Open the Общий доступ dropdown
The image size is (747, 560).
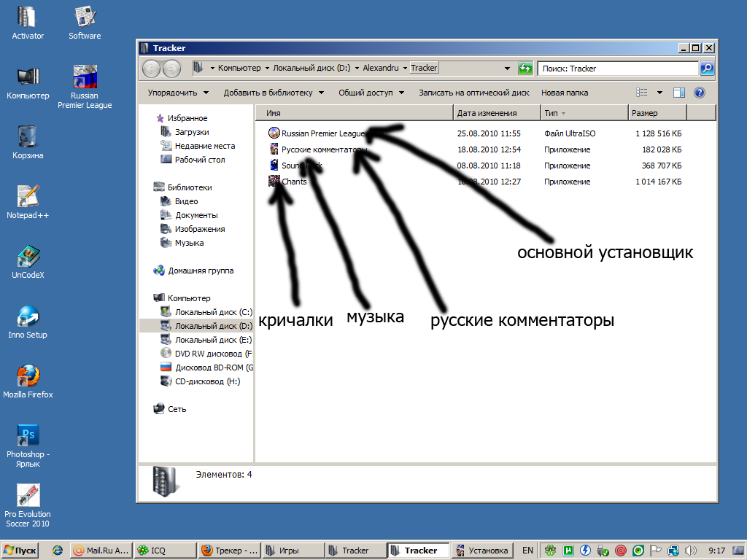[x=371, y=93]
